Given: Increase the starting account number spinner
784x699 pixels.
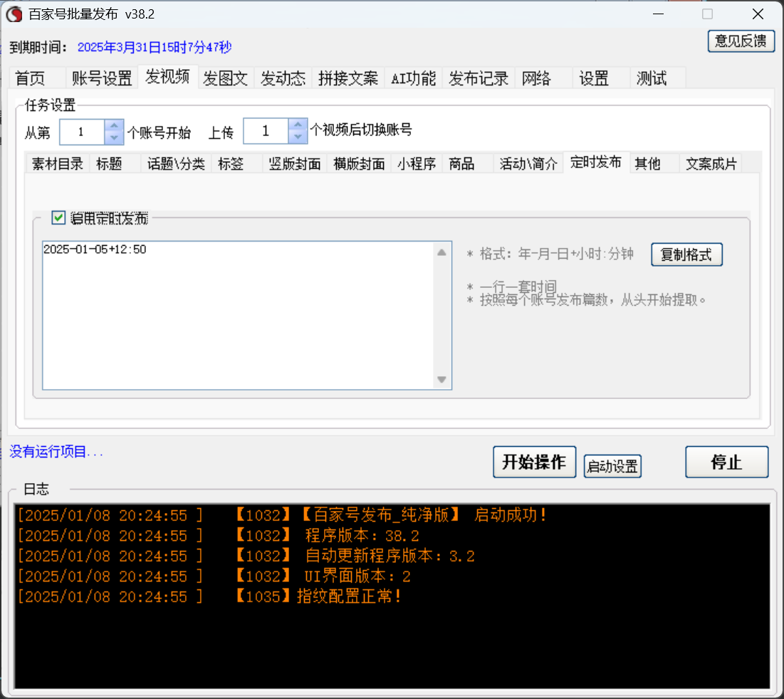Looking at the screenshot, I should [x=114, y=125].
